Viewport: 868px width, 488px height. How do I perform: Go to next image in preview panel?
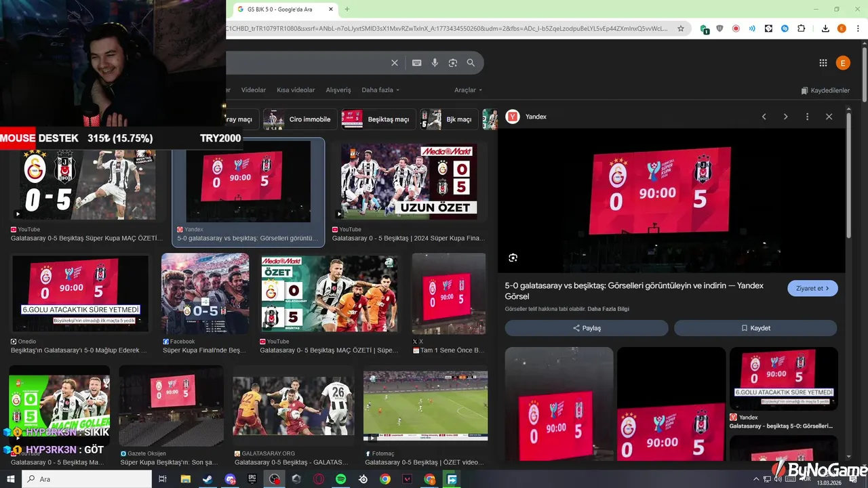pos(786,117)
